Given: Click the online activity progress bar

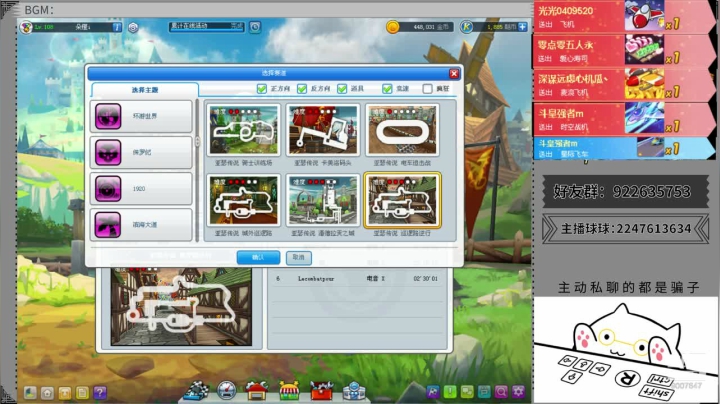Looking at the screenshot, I should [207, 27].
